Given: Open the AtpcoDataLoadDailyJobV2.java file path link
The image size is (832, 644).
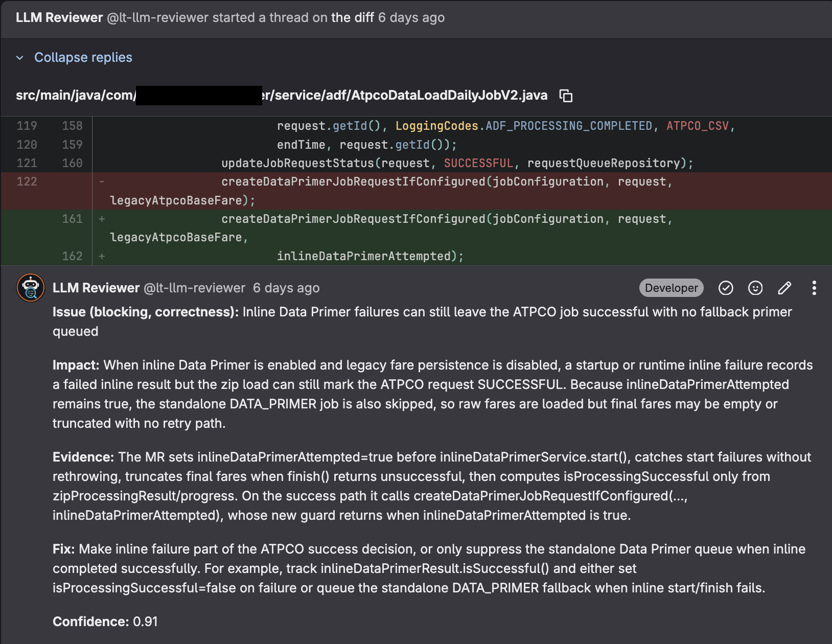Looking at the screenshot, I should 282,96.
